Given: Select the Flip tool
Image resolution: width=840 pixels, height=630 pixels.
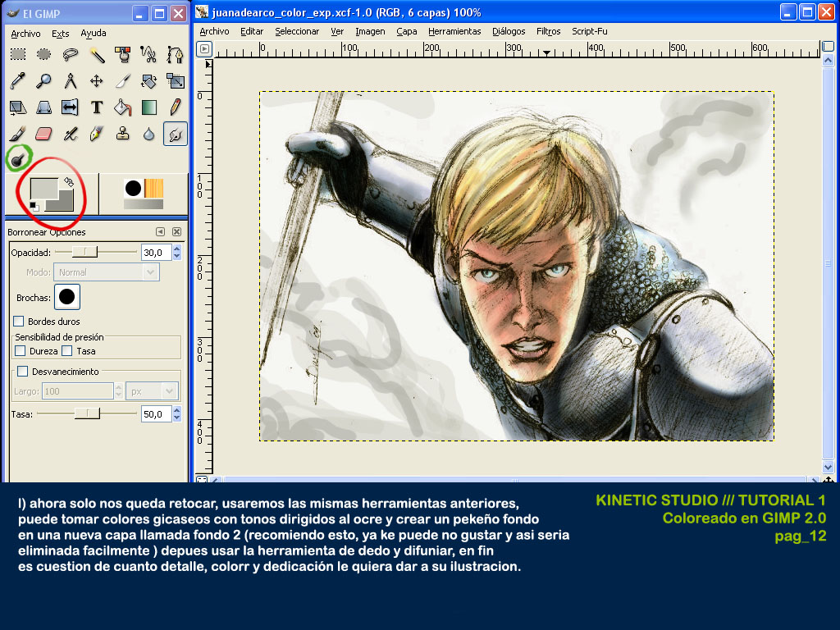Looking at the screenshot, I should tap(71, 107).
